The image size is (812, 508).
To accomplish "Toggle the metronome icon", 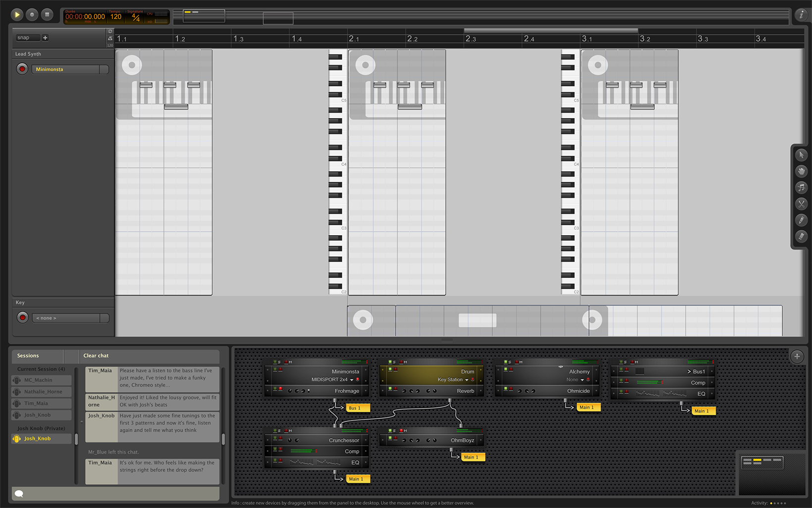I will click(x=110, y=38).
